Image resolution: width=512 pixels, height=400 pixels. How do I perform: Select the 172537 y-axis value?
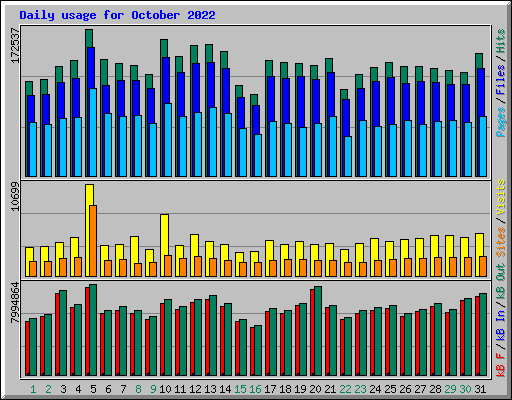coord(15,46)
